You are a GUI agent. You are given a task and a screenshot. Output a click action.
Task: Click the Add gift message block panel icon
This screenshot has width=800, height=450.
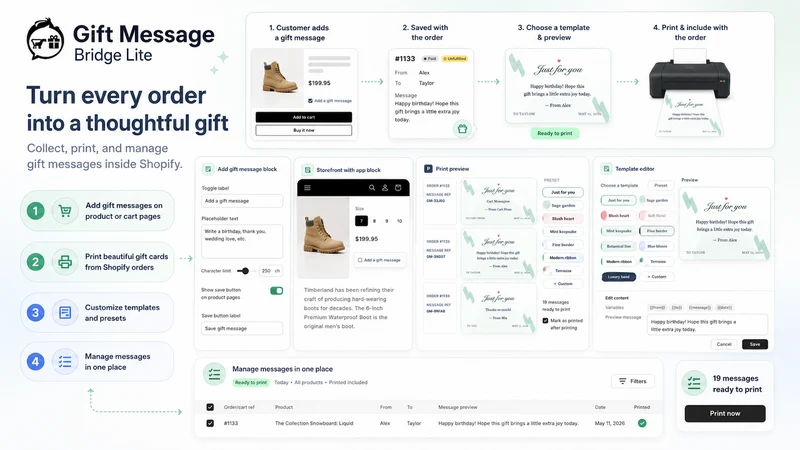[x=208, y=169]
